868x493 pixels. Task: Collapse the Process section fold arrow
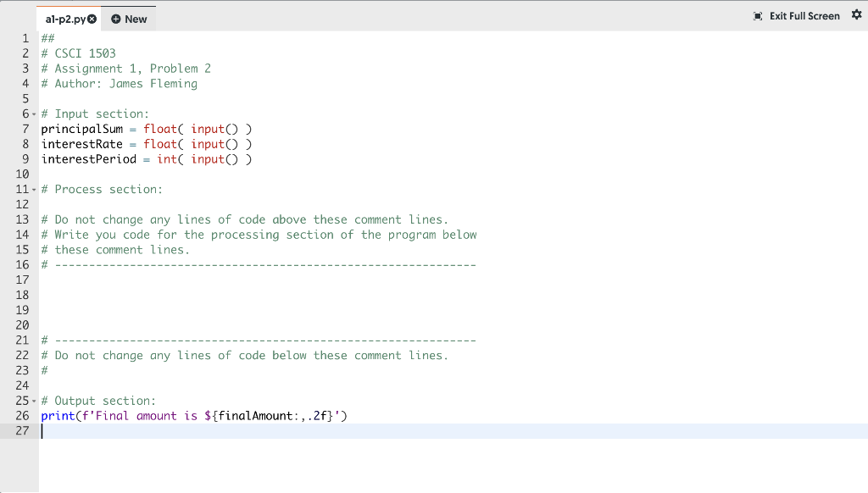pos(32,189)
